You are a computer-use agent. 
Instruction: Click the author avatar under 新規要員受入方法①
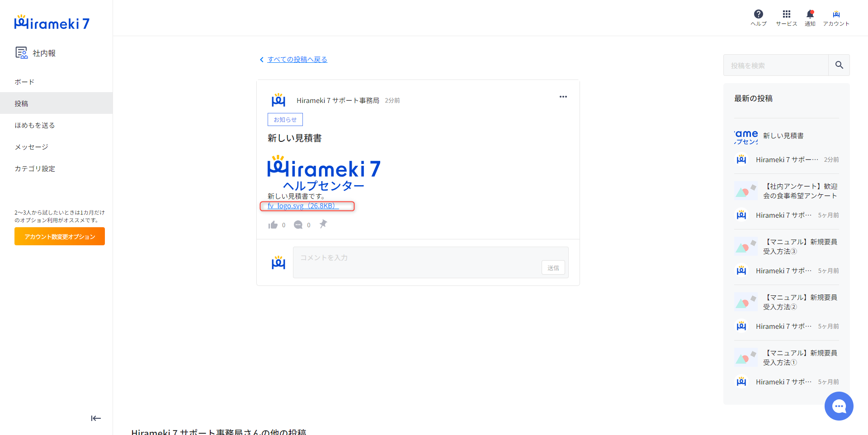(741, 382)
